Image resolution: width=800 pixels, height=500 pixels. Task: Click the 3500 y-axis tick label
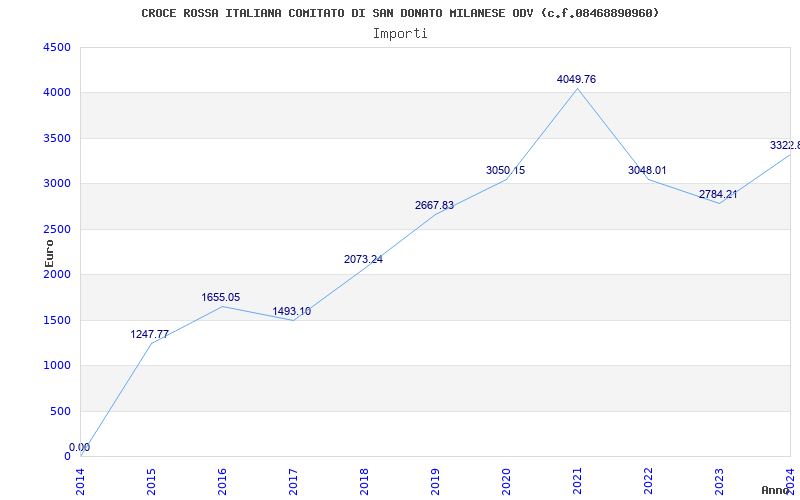click(x=57, y=138)
